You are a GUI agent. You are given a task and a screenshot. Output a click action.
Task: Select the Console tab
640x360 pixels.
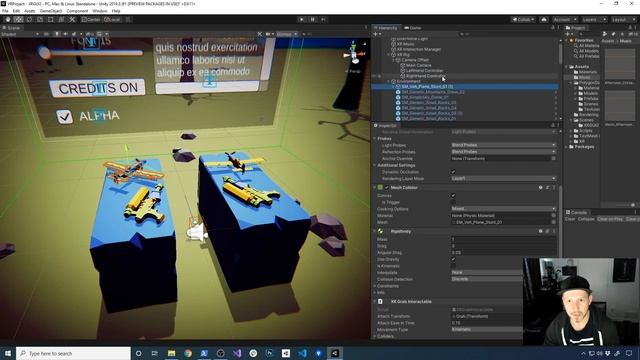pos(577,212)
